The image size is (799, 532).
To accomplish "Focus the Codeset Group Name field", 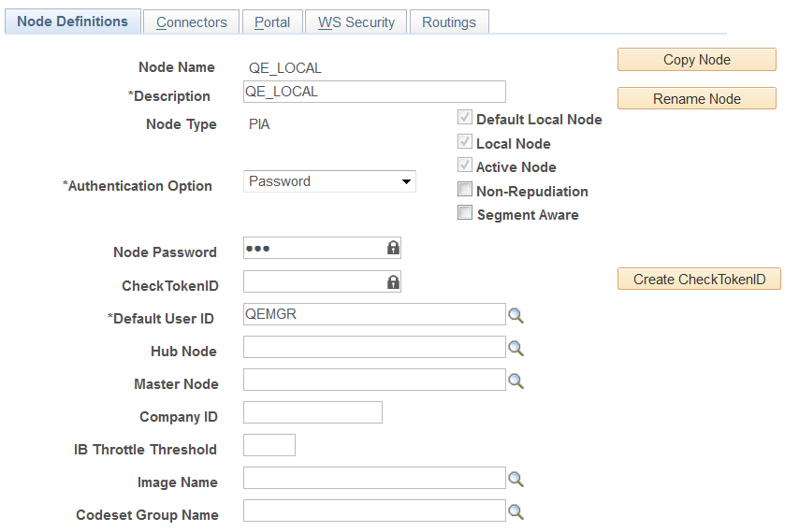I will pyautogui.click(x=374, y=510).
